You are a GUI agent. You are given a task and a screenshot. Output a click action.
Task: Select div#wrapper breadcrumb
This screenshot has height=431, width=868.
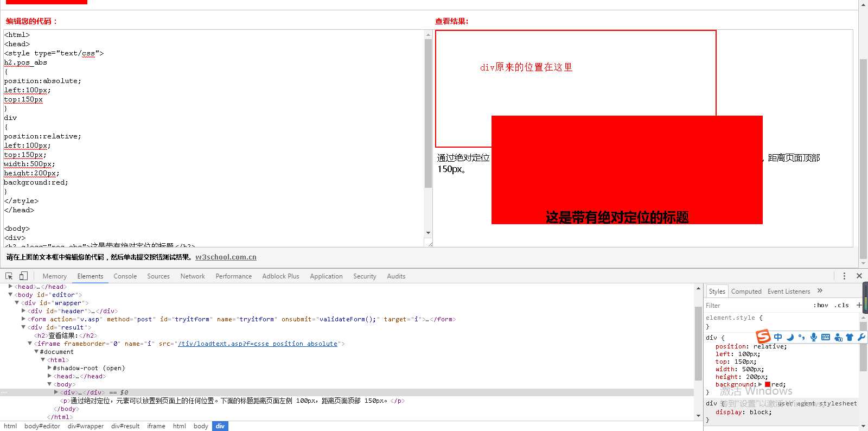[86, 426]
